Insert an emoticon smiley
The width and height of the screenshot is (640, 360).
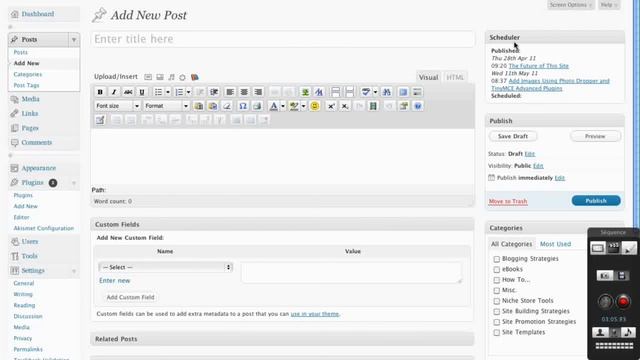315,106
